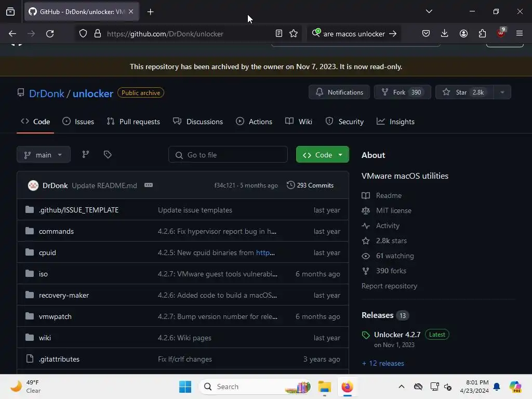The image size is (532, 399).
Task: Switch to the Pull requests tab
Action: 134,122
